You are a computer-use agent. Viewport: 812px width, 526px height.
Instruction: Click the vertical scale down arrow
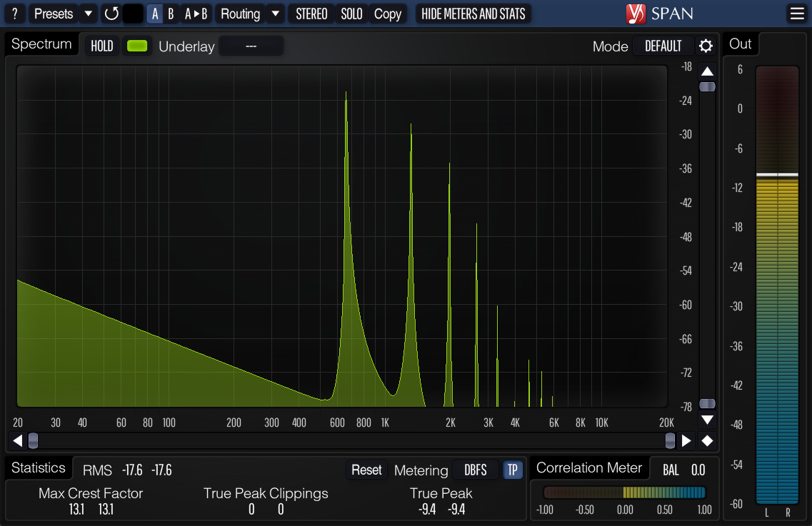707,420
